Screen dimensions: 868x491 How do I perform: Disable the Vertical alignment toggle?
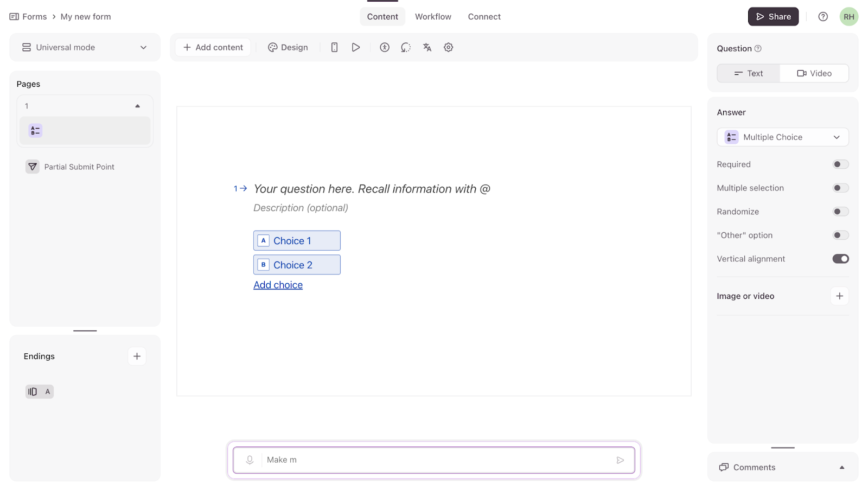pyautogui.click(x=840, y=259)
